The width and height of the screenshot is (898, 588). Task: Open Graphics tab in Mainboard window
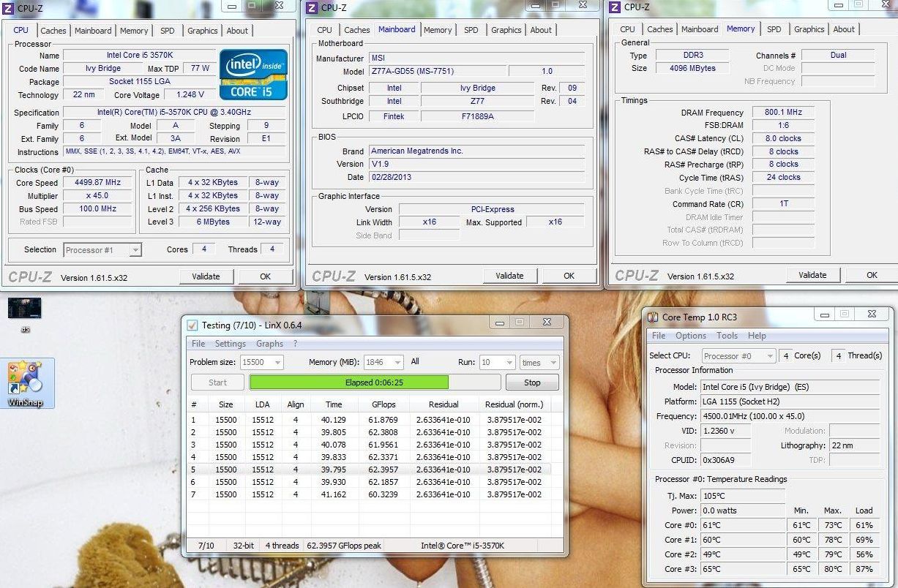[506, 30]
